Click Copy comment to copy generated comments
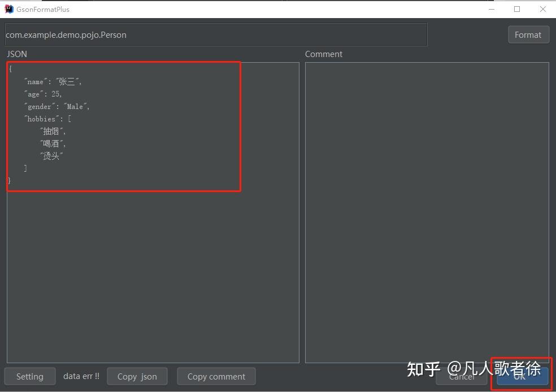556x392 pixels. click(216, 376)
